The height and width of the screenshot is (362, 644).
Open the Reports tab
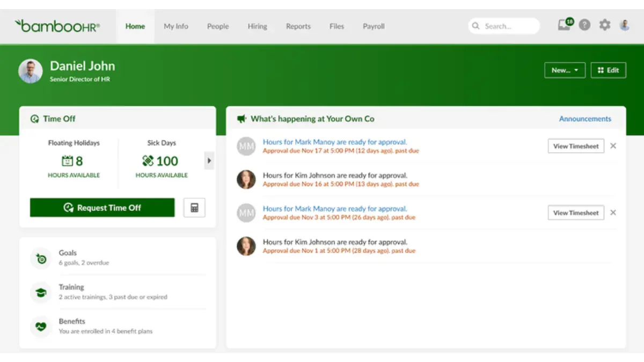(x=298, y=26)
